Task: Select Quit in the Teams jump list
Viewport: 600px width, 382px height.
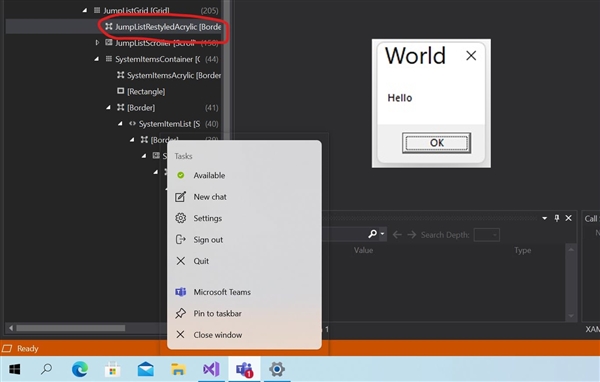Action: pyautogui.click(x=244, y=261)
